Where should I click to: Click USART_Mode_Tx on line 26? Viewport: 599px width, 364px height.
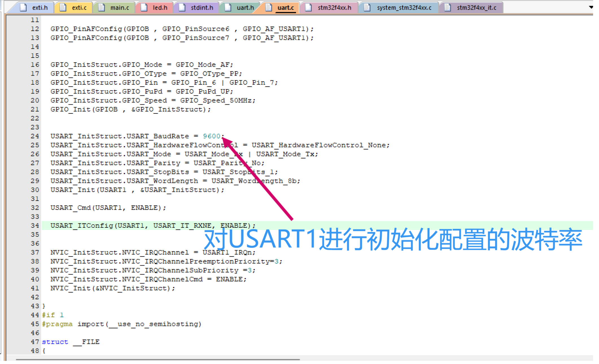(285, 154)
